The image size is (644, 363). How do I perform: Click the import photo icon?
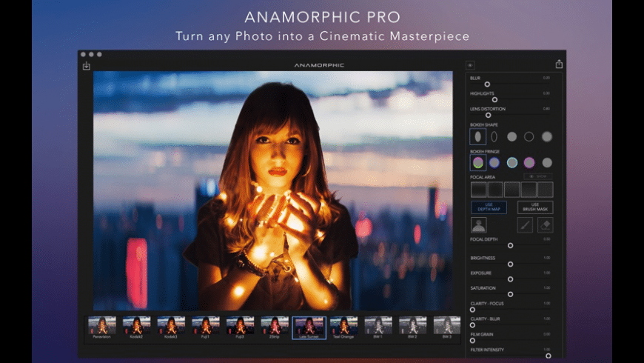point(87,66)
